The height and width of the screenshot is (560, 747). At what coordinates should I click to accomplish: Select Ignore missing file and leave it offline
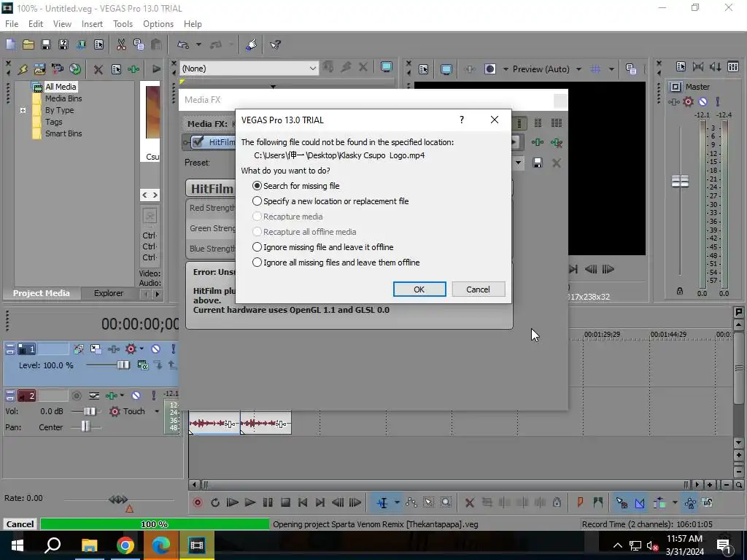tap(258, 246)
